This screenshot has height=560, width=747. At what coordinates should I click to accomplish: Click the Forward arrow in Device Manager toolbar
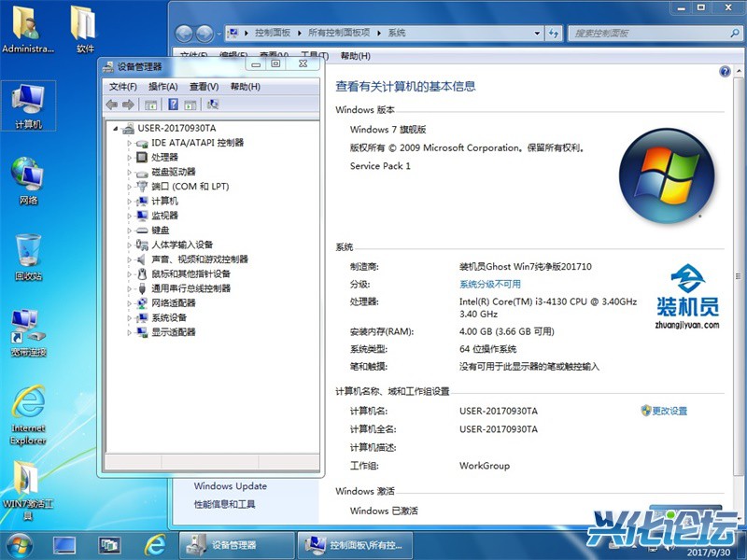(x=128, y=105)
